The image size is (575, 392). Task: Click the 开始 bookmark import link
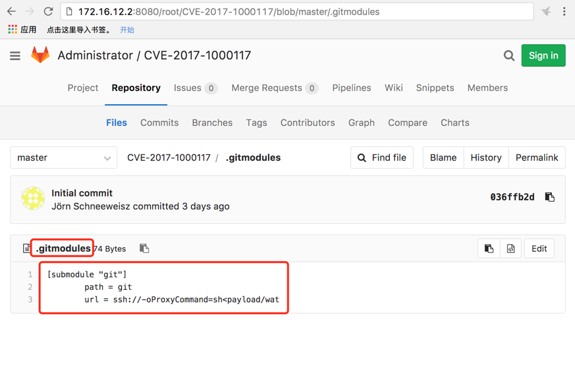[x=127, y=30]
